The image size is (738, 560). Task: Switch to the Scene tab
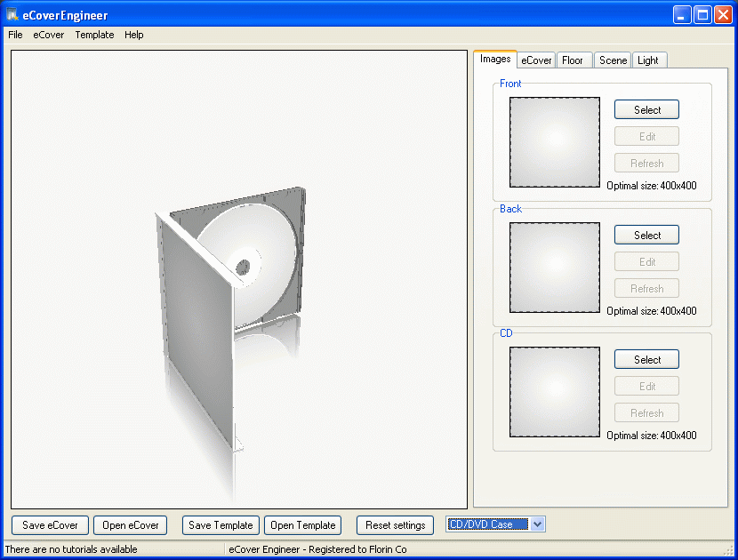tap(612, 60)
